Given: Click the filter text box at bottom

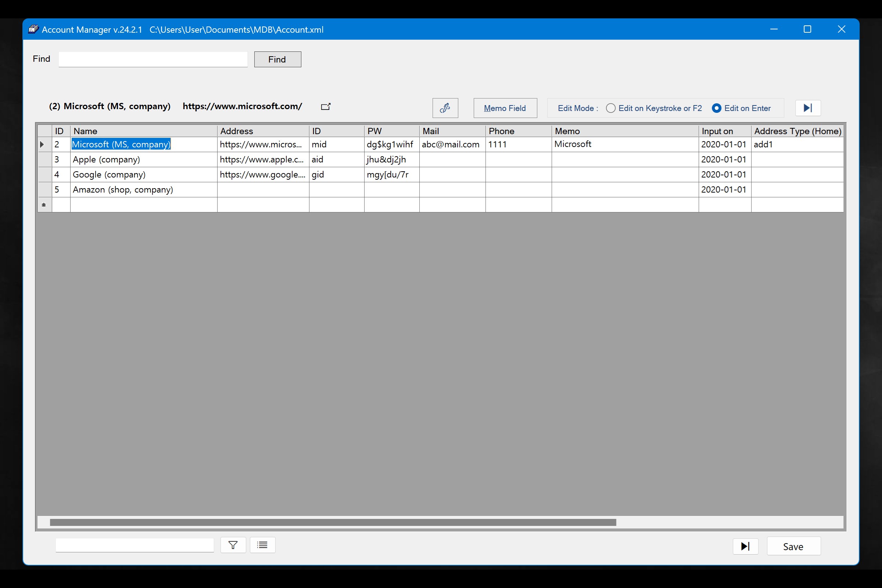Looking at the screenshot, I should 135,545.
